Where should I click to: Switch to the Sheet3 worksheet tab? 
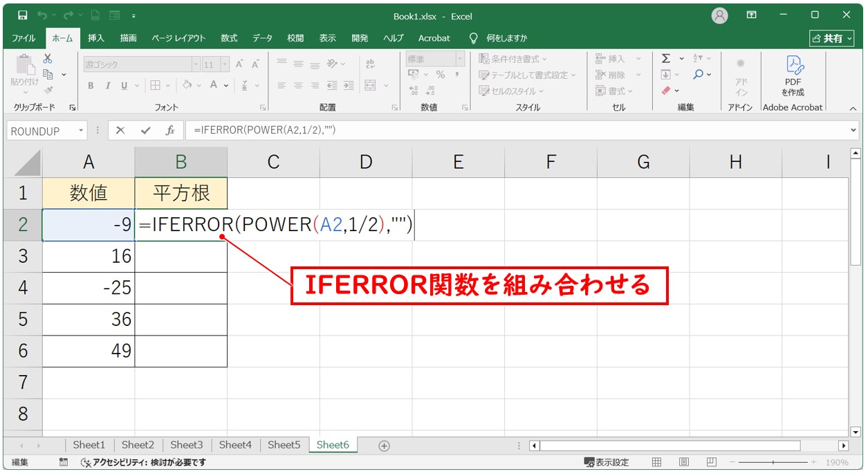[186, 445]
